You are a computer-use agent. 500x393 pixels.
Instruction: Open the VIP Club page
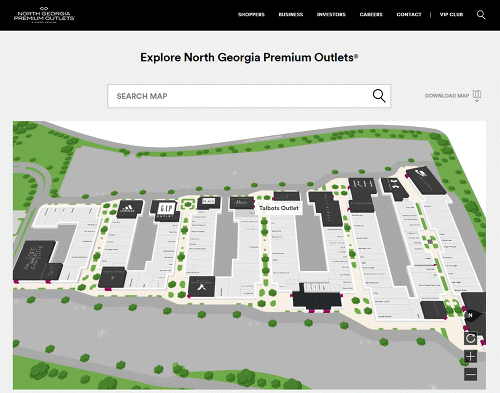coord(452,15)
